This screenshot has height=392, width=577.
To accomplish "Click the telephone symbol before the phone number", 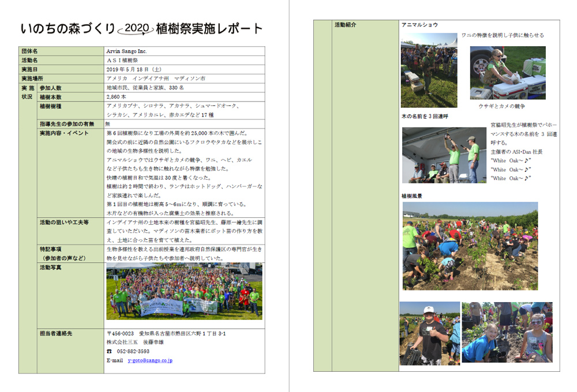I will click(x=110, y=351).
